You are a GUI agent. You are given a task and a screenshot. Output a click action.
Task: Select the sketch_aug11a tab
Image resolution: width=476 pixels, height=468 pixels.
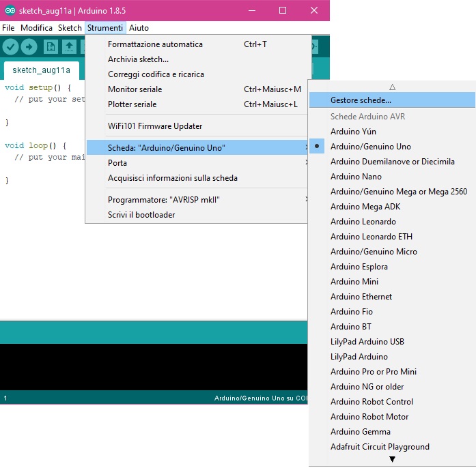coord(41,70)
